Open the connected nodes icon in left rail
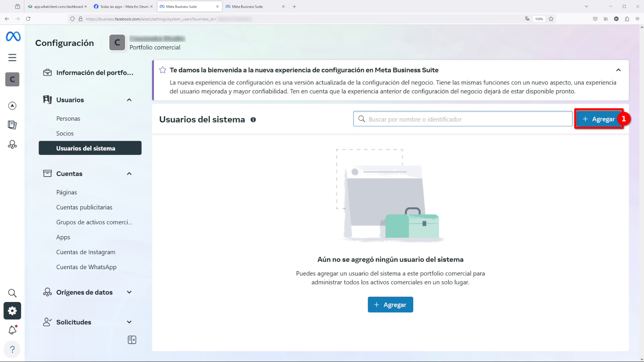644x362 pixels. (12, 144)
